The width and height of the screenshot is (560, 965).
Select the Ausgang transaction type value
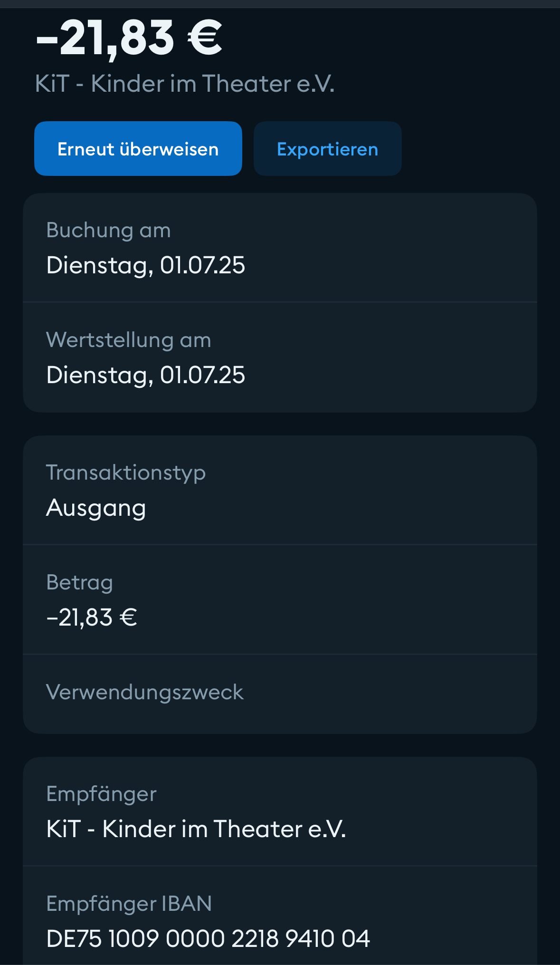click(96, 508)
